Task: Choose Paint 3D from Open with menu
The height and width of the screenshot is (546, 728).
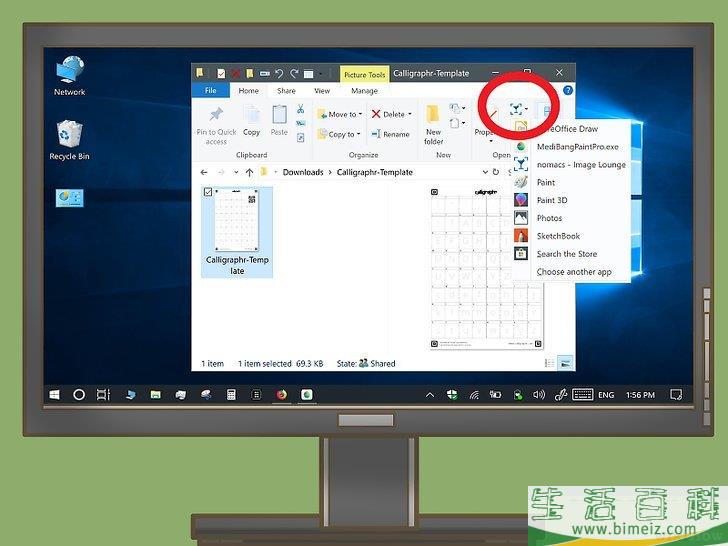Action: click(x=572, y=200)
